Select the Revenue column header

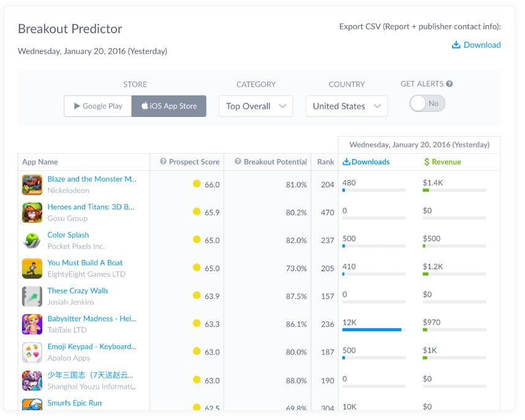click(448, 162)
